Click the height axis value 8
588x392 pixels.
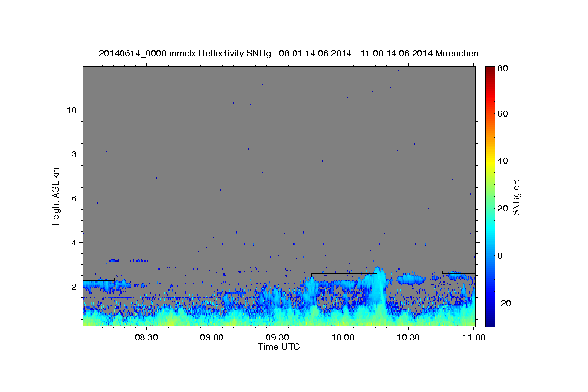pos(73,154)
